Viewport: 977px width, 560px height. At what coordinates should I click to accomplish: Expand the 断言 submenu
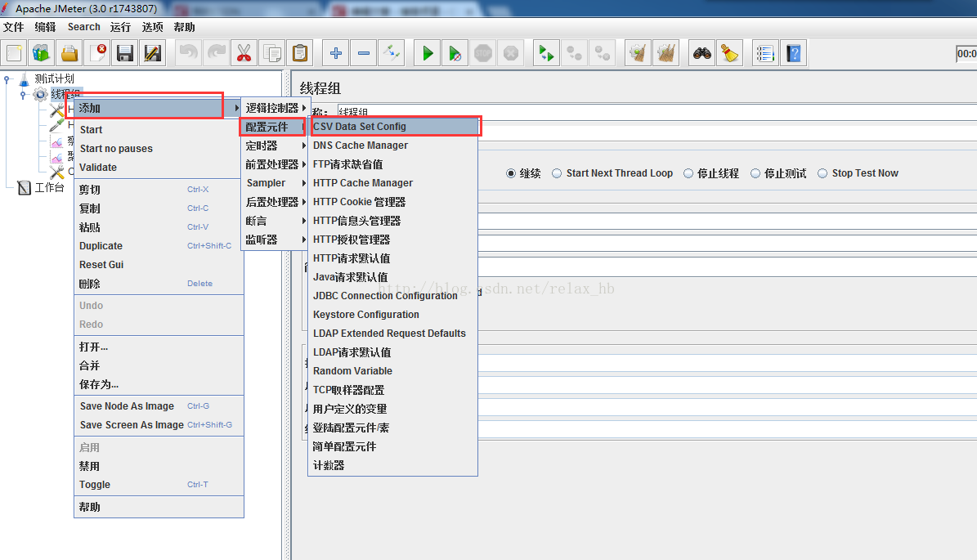tap(276, 221)
